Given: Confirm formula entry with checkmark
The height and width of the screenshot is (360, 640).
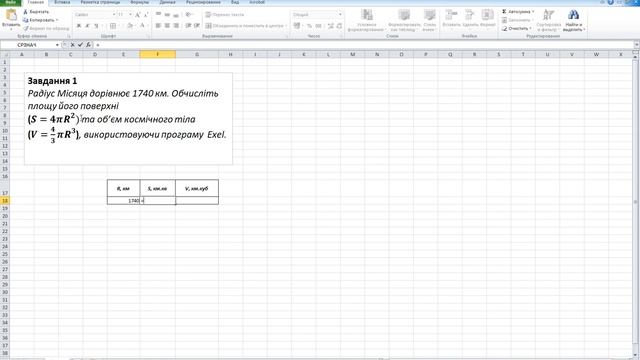Looking at the screenshot, I should coord(80,45).
